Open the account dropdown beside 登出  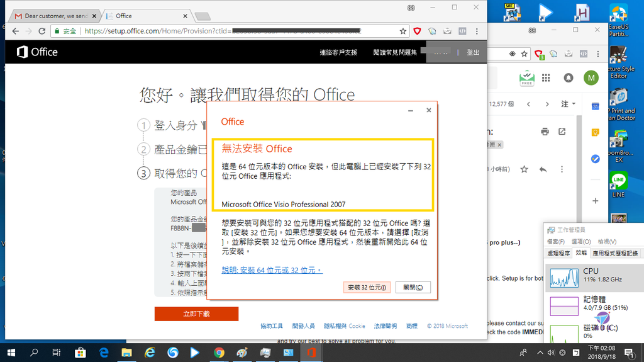(441, 53)
